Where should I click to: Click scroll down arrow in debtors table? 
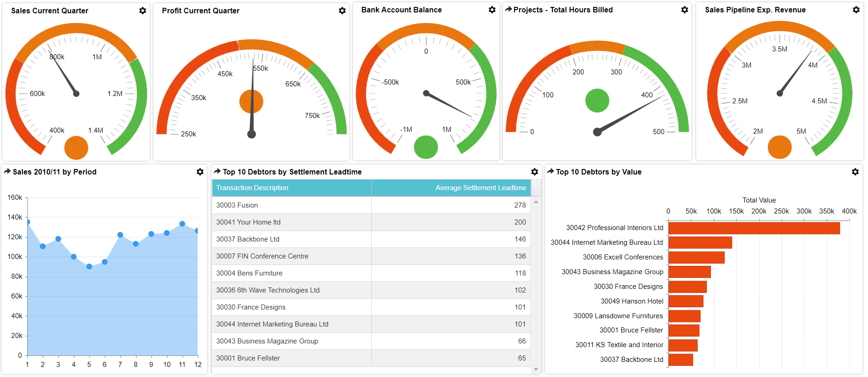(536, 369)
